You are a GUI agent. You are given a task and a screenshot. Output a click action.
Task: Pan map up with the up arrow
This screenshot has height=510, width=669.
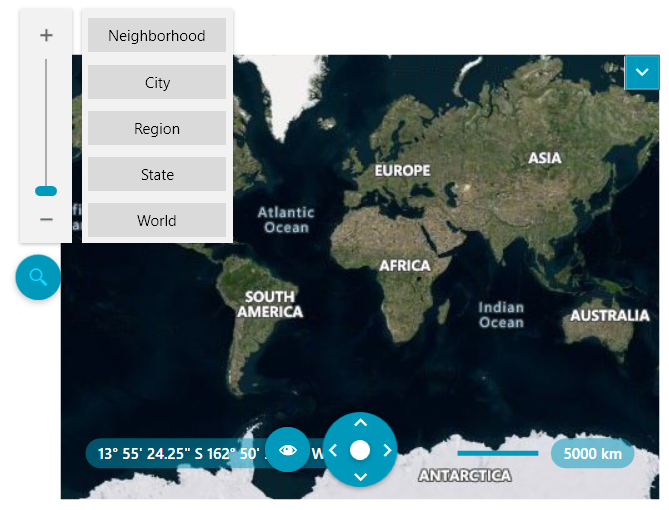361,423
